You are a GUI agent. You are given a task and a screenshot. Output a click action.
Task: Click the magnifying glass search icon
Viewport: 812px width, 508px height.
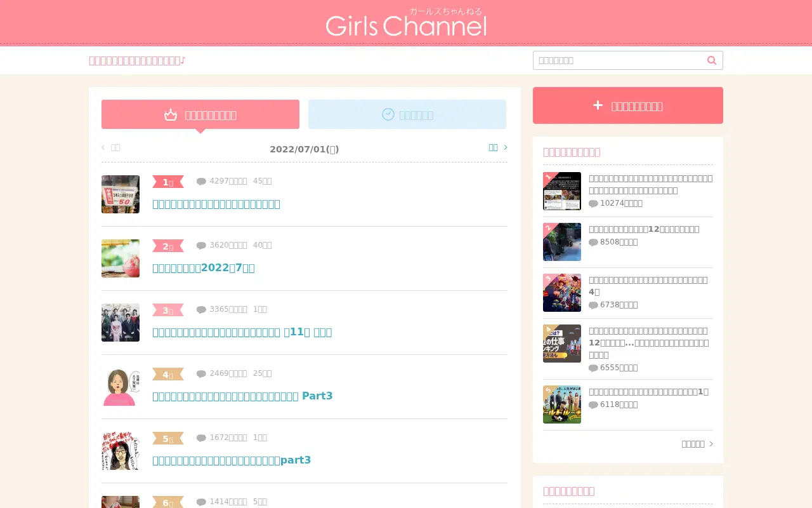(x=712, y=60)
